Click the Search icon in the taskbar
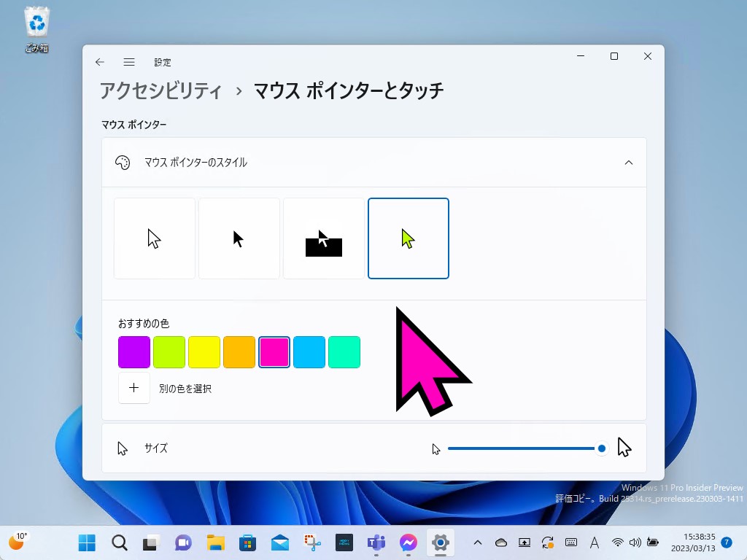 click(117, 542)
